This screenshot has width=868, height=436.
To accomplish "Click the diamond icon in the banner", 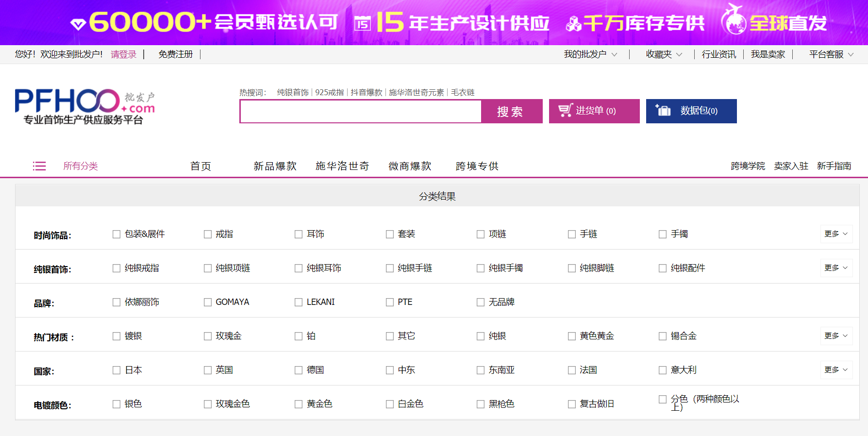I will point(78,24).
